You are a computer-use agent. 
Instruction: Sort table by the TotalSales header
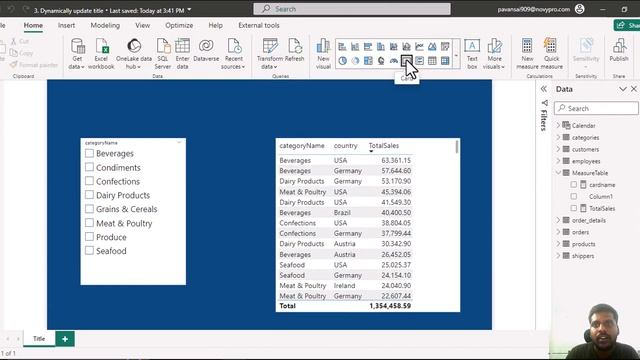point(384,146)
